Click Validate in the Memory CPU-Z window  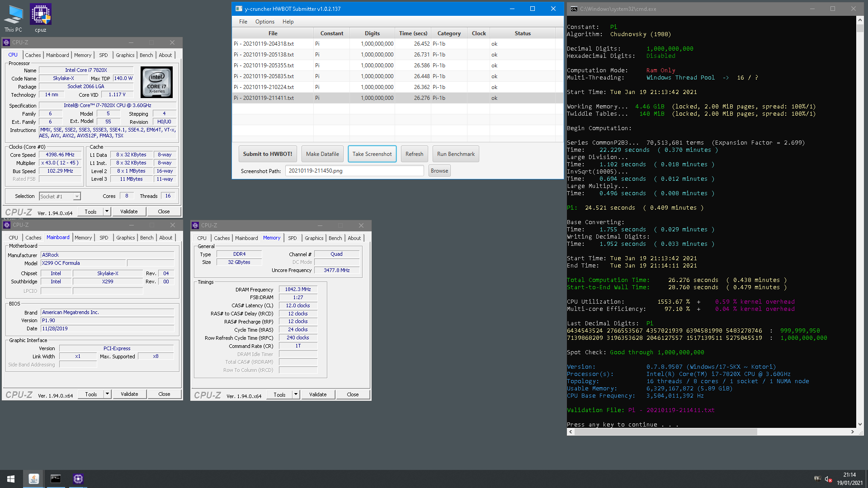pos(318,394)
